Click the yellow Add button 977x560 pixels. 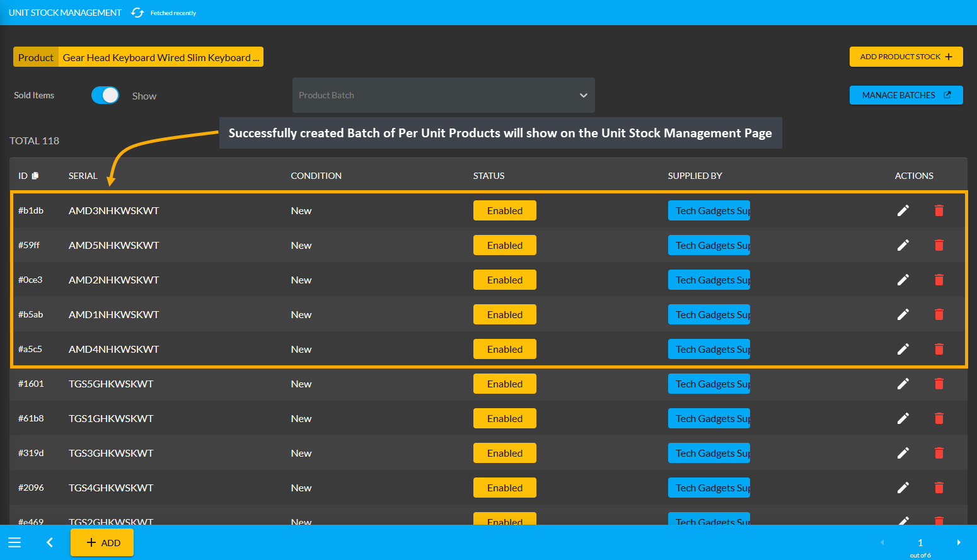coord(102,542)
